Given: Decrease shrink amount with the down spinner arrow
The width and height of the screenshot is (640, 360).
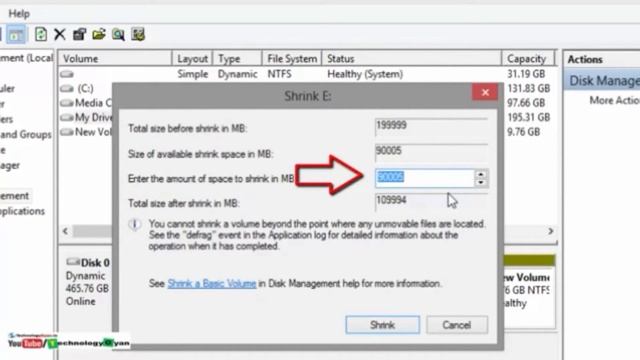Looking at the screenshot, I should pos(481,182).
